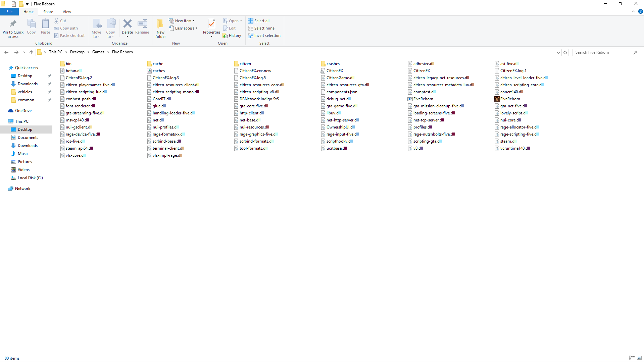Expand the chevron after Desktop in breadcrumb
Viewport: 644px width, 362px height.
88,52
